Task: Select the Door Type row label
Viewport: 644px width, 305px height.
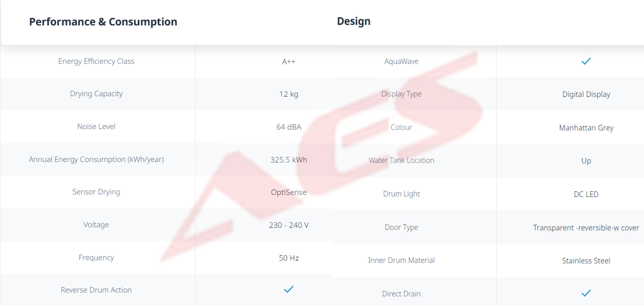Action: pos(401,227)
